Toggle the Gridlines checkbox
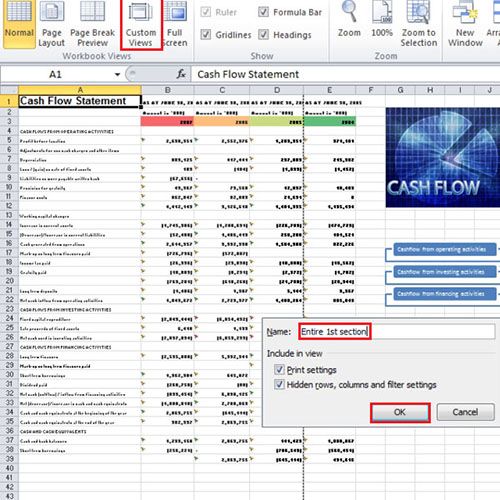This screenshot has width=500, height=500. tap(206, 34)
